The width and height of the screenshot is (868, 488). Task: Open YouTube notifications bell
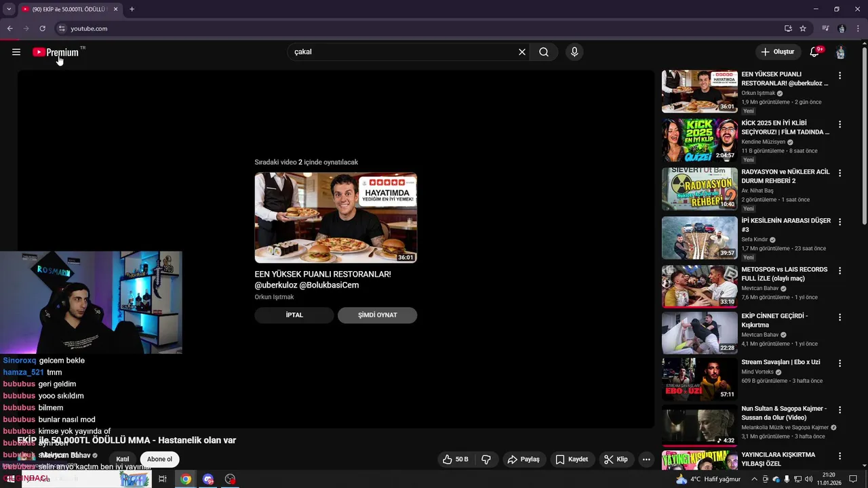[x=816, y=52]
